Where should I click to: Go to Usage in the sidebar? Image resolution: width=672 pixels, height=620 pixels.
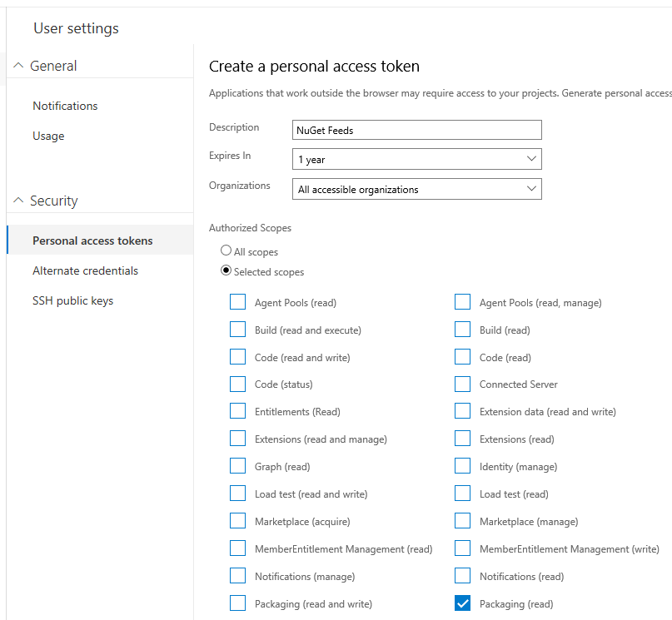pyautogui.click(x=48, y=136)
